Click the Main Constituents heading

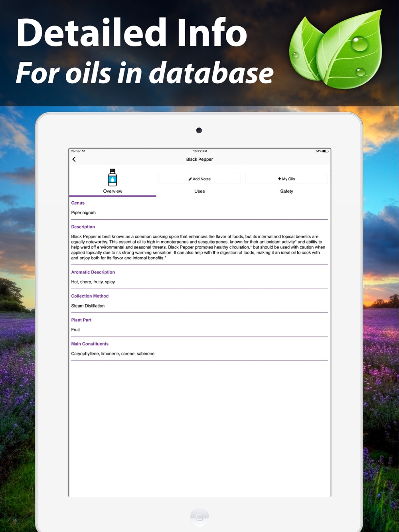(x=90, y=344)
